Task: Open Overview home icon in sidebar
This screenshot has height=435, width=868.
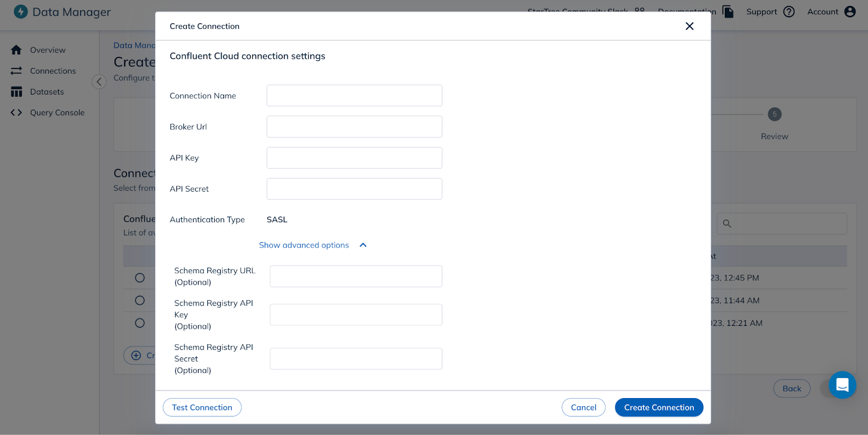Action: coord(16,50)
